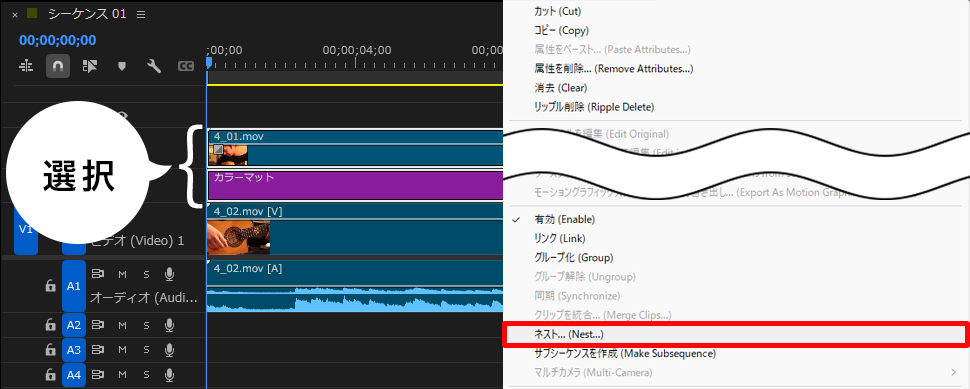Viewport: 970px width, 389px height.
Task: Click the 00;00;04;00 mark on time ruler
Action: coord(356,50)
